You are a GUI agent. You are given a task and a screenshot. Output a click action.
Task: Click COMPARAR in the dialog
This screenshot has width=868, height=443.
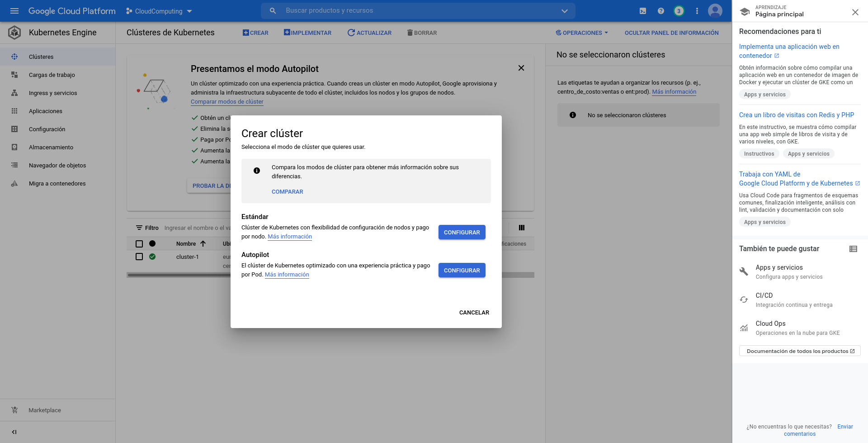287,192
